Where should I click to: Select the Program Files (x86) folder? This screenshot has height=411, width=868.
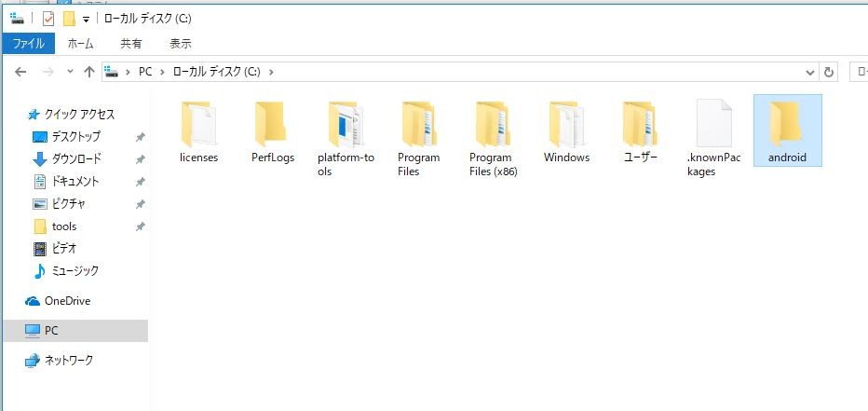(x=493, y=140)
